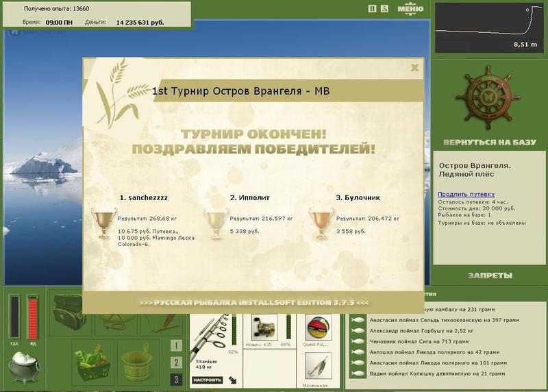Click the "Titanium 410 кг" rod label
Screen dimensions: 548x392
pos(206,365)
